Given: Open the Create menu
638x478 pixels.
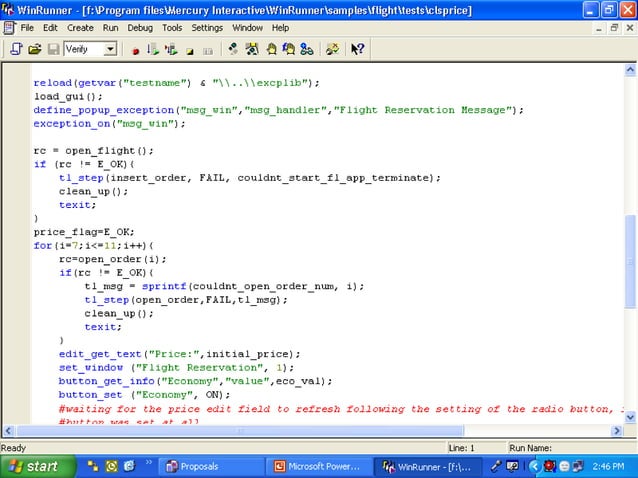Looking at the screenshot, I should tap(80, 28).
